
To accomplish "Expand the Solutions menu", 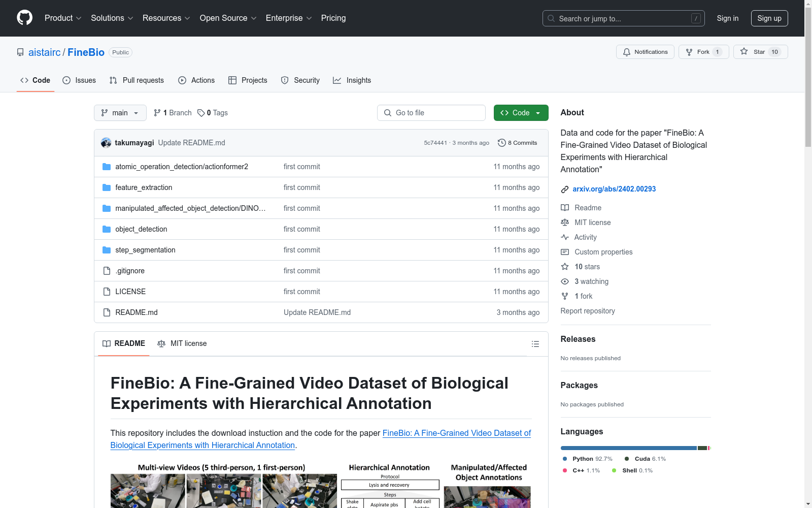I will point(112,18).
